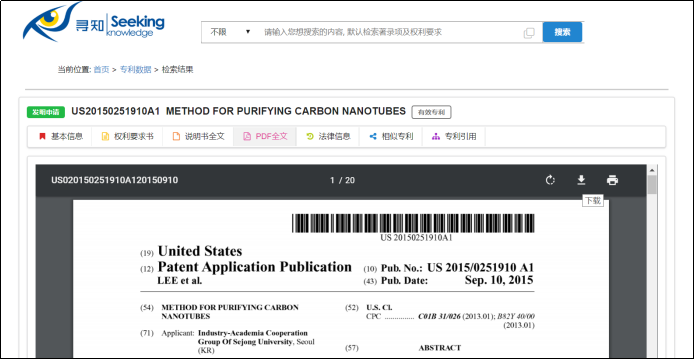Image resolution: width=695 pixels, height=360 pixels.
Task: Click the ABSTRACT heading in PDF
Action: coord(440,348)
